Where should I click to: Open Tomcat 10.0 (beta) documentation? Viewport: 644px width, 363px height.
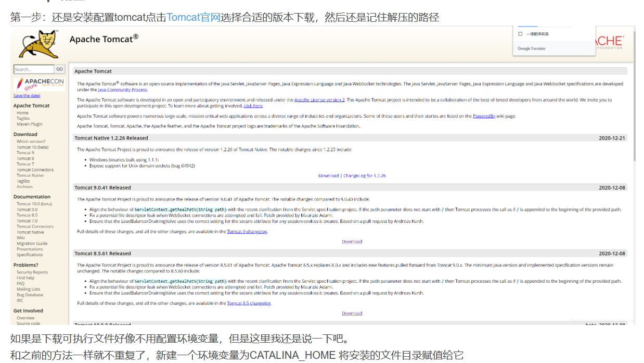point(34,204)
